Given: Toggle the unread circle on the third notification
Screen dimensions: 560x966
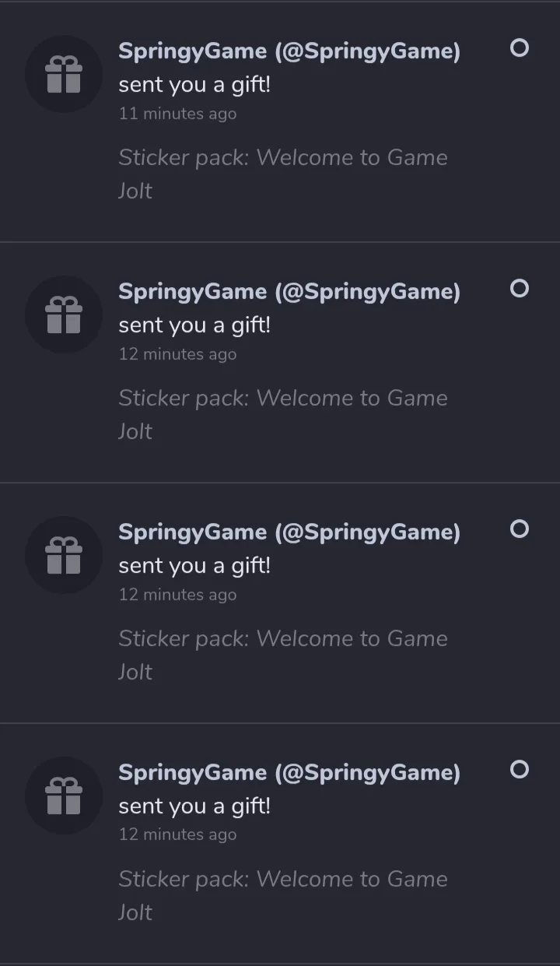Looking at the screenshot, I should tap(519, 529).
